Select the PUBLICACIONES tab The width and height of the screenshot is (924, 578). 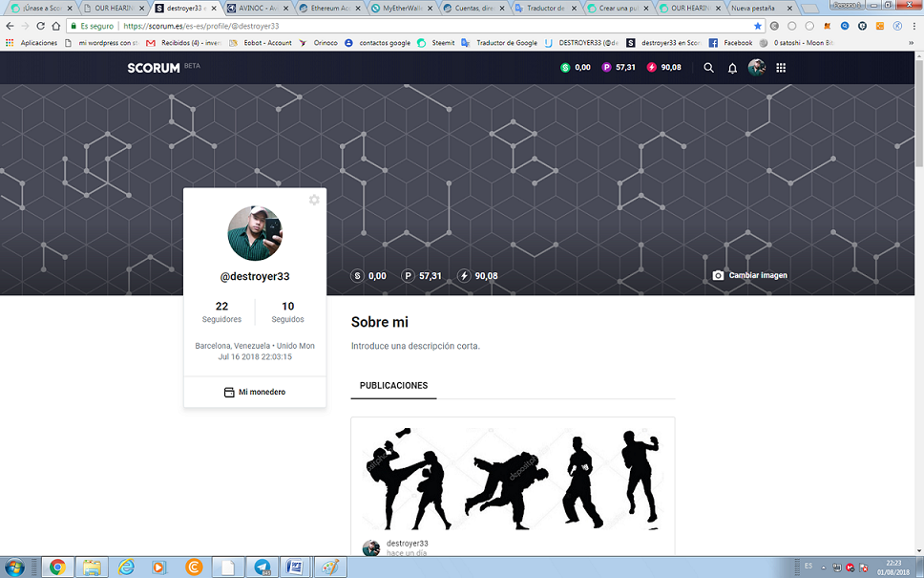(393, 385)
